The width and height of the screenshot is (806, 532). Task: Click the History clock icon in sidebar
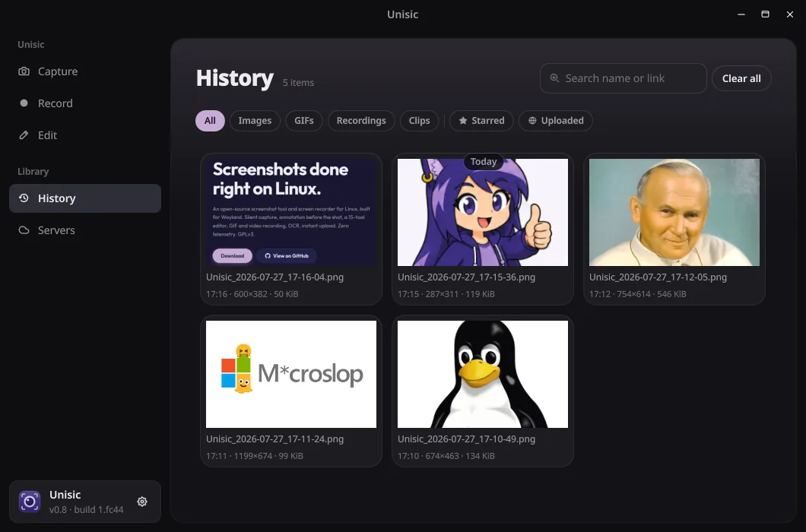point(24,198)
